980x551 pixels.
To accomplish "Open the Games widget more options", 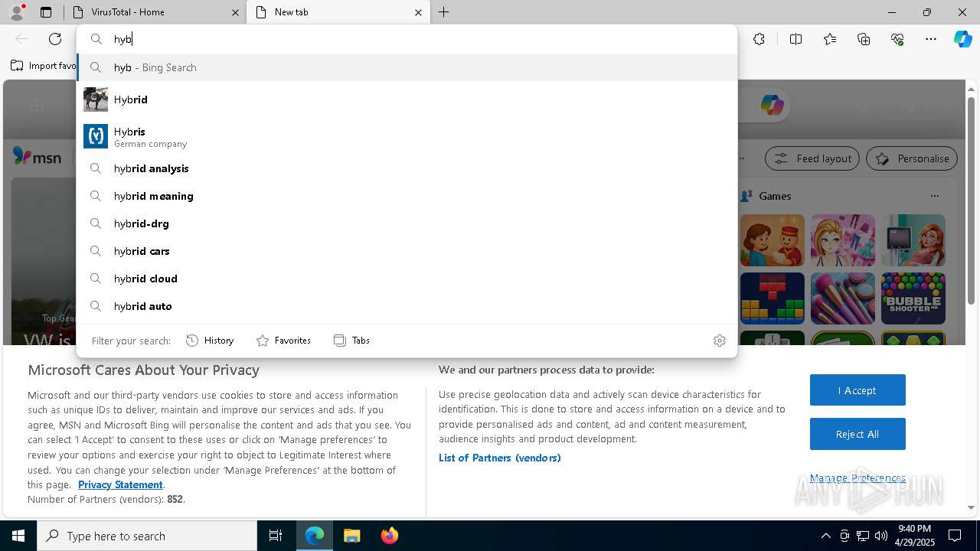I will click(x=934, y=196).
